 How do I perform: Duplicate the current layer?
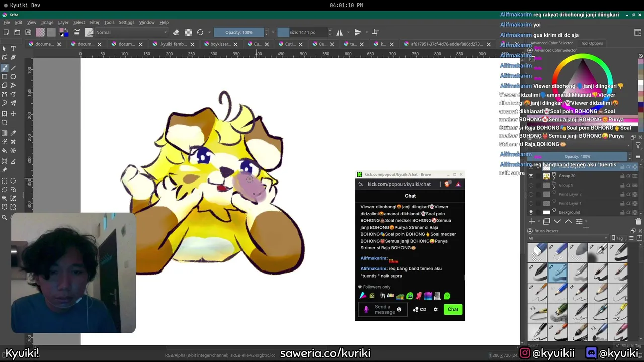click(x=547, y=221)
